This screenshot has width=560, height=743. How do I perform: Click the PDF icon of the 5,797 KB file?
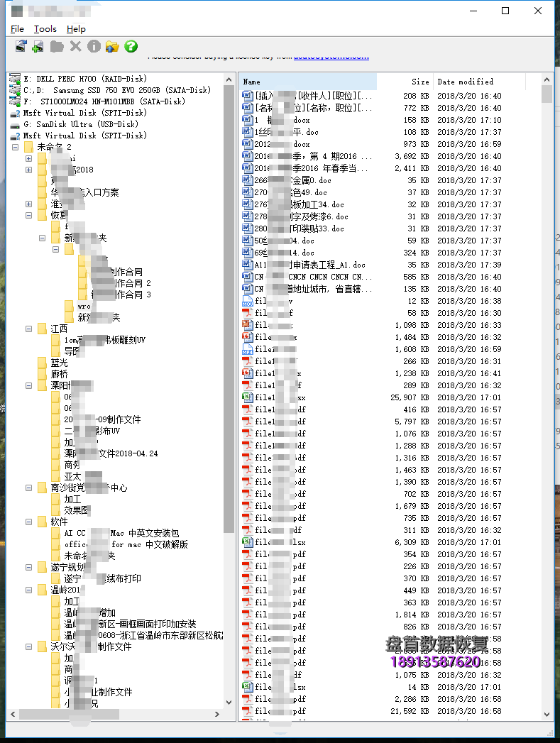pyautogui.click(x=247, y=422)
